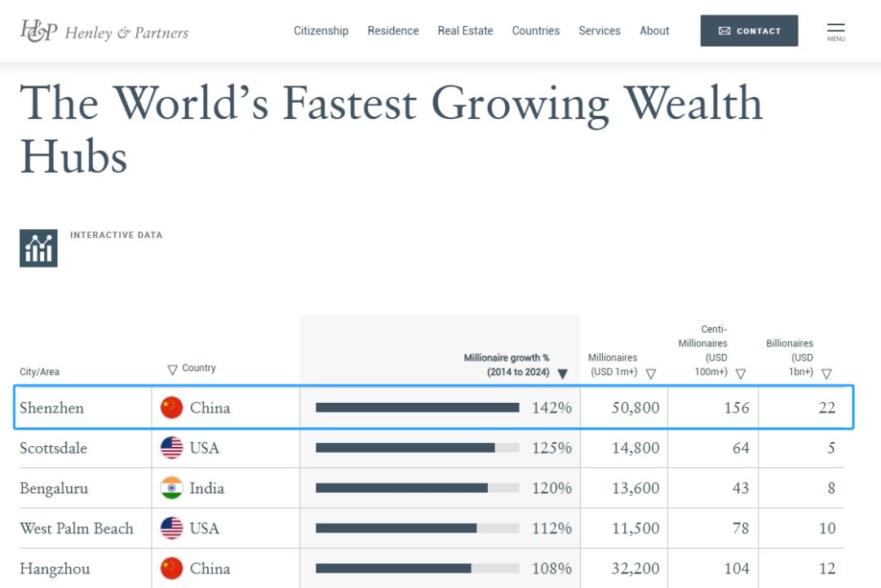
Task: Open the hamburger menu icon
Action: 836,31
